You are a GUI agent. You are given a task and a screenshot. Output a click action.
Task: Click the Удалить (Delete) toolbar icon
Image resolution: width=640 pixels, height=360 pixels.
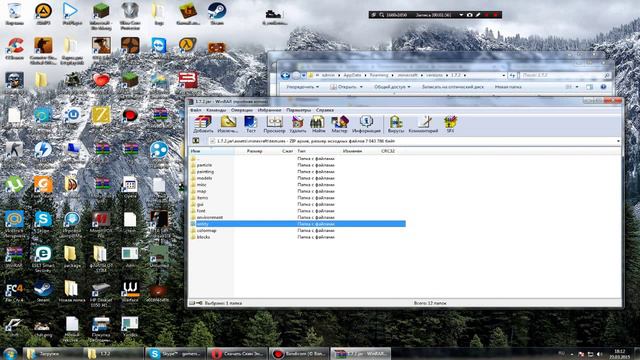(298, 124)
